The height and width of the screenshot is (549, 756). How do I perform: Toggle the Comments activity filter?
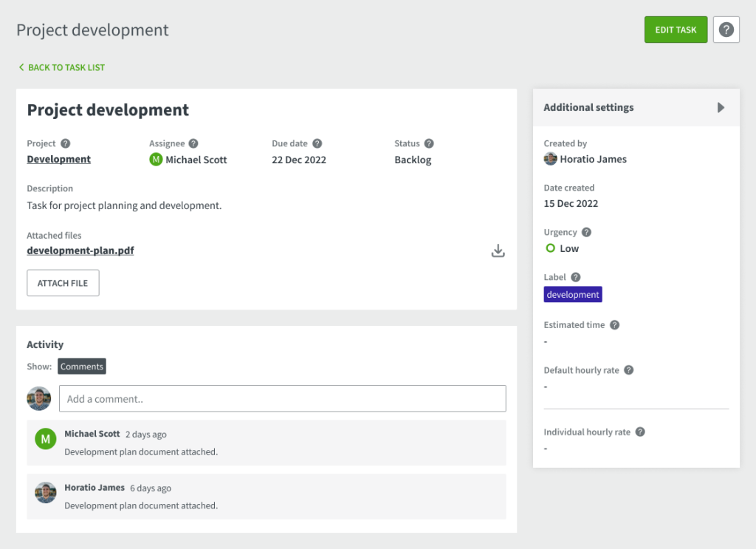tap(82, 366)
